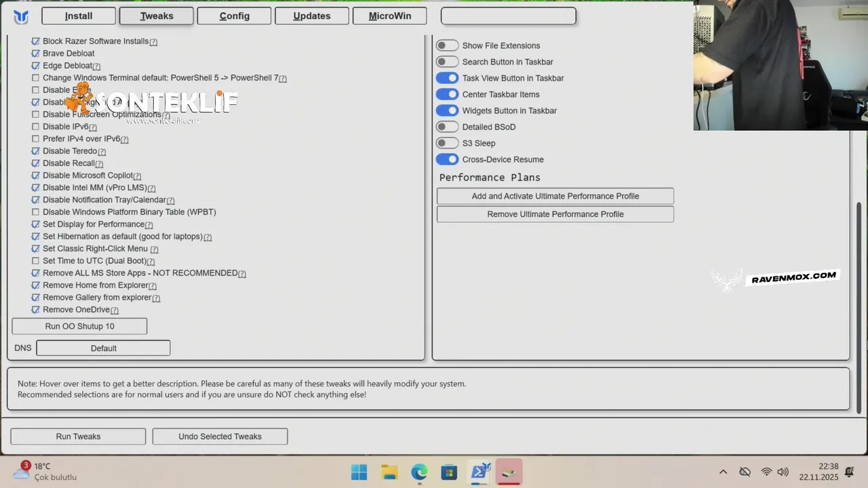Switch to the Install tab
Image resolution: width=868 pixels, height=488 pixels.
[79, 16]
